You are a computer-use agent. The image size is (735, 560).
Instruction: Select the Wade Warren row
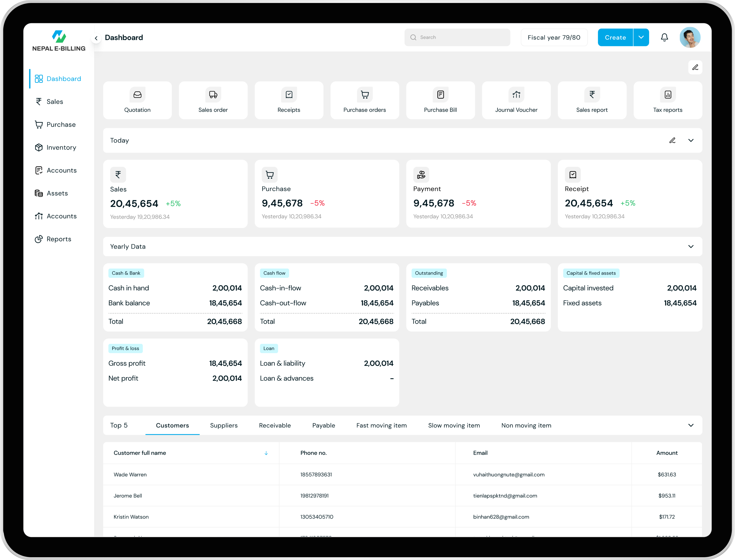coord(402,474)
